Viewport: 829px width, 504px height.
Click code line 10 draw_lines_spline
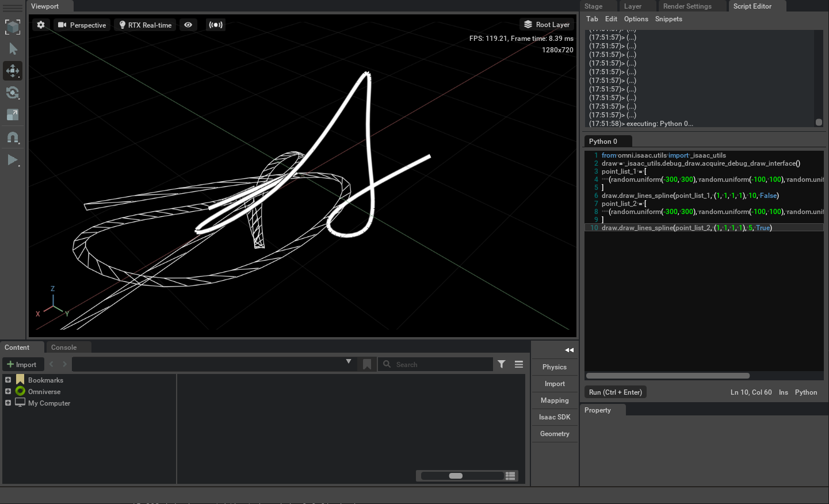pos(686,228)
